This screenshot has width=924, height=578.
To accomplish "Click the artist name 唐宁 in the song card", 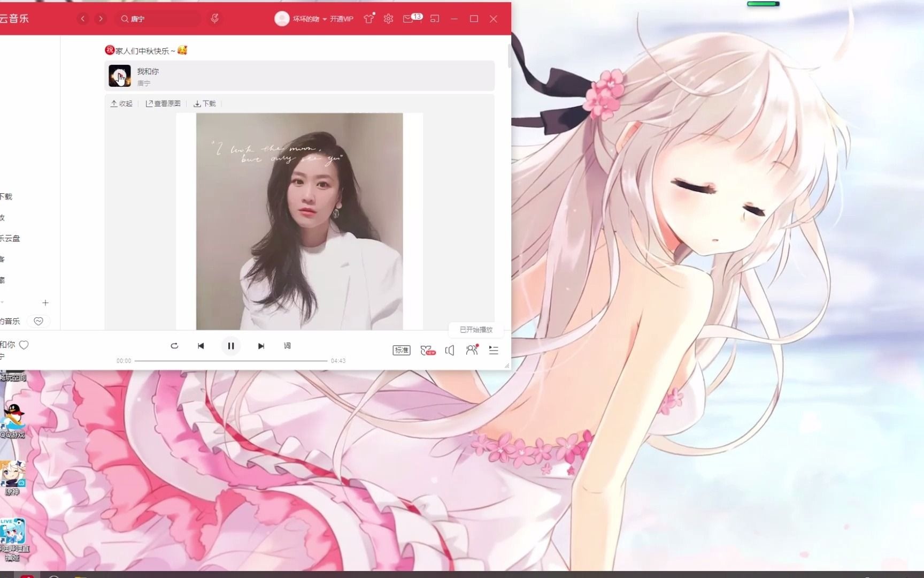I will 144,83.
